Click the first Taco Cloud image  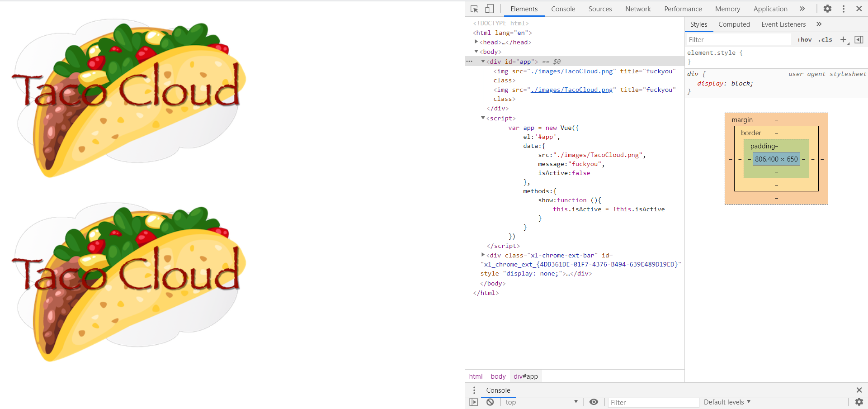[129, 98]
